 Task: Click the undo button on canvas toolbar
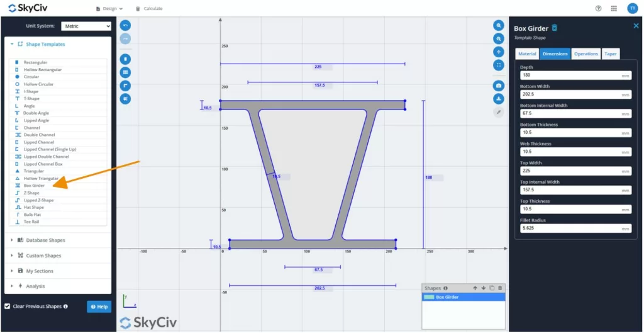(125, 25)
